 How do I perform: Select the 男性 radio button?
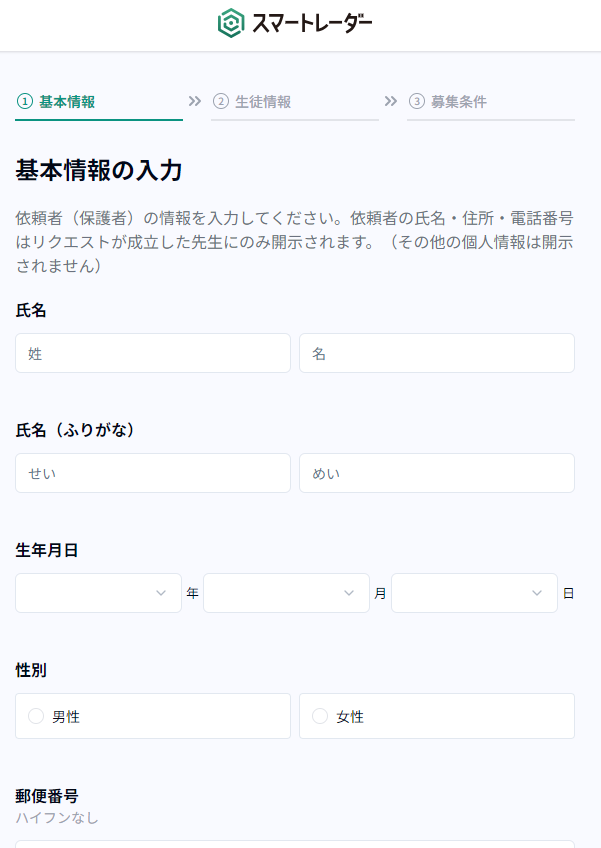tap(37, 716)
